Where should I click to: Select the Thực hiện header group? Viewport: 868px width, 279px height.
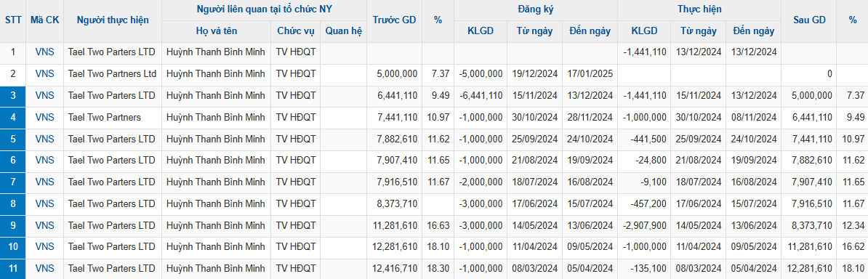click(x=699, y=9)
